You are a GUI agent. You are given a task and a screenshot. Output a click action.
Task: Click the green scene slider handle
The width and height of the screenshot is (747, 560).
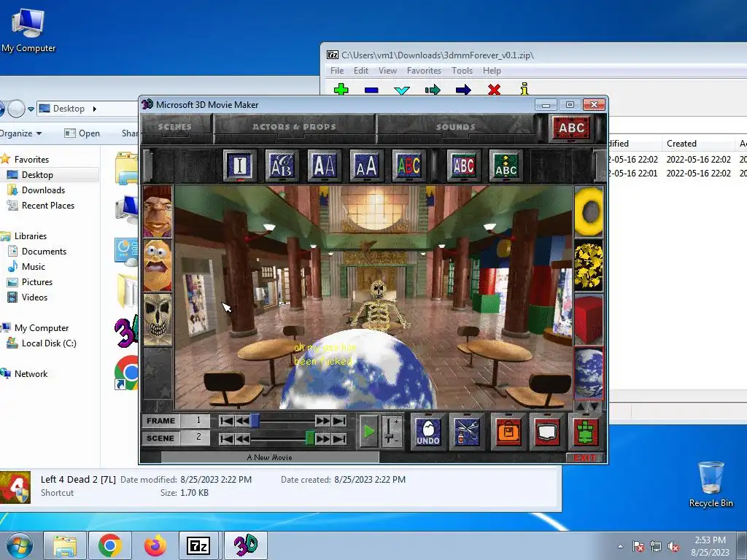coord(309,438)
